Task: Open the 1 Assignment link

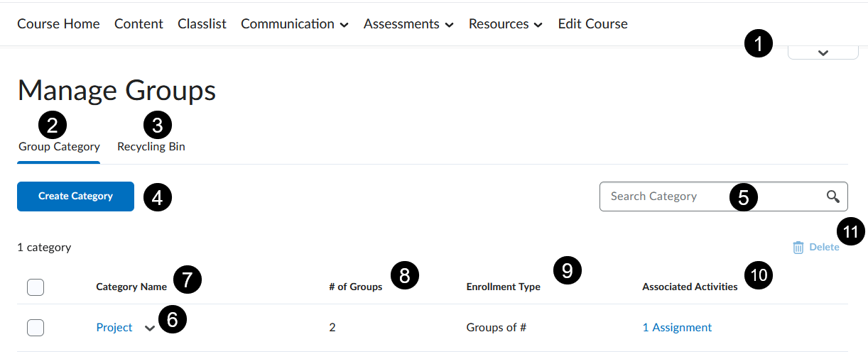Action: [x=677, y=328]
